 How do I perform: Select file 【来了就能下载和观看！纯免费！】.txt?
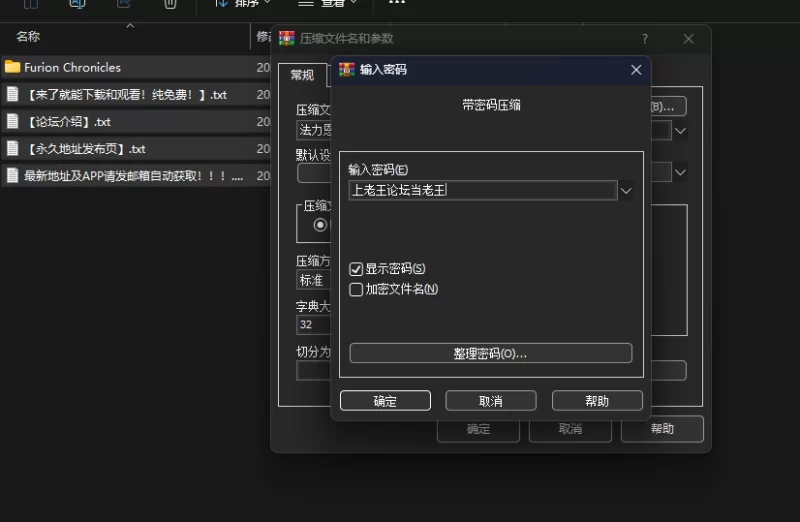pos(127,94)
